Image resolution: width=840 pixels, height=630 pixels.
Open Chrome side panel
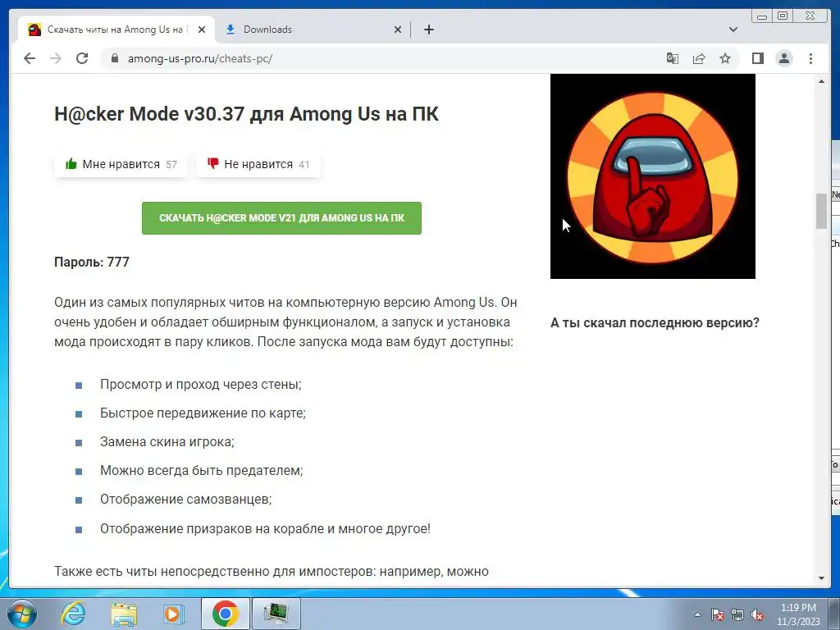[757, 58]
